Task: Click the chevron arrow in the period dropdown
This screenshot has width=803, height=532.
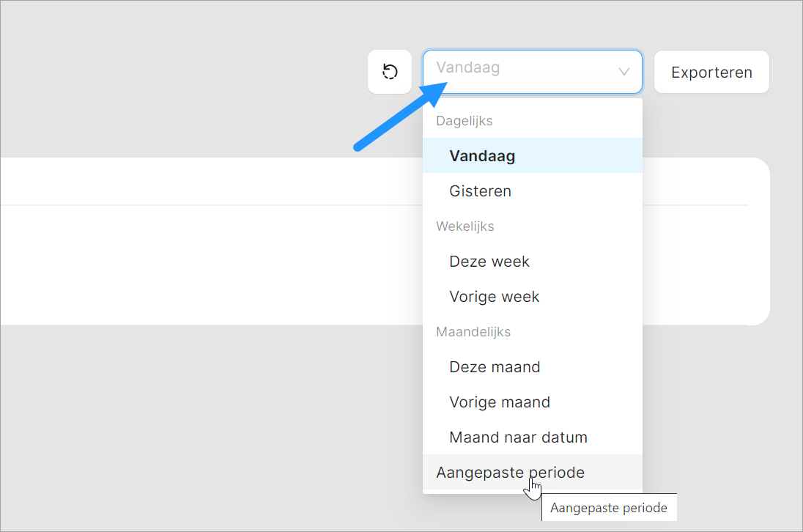Action: coord(624,72)
